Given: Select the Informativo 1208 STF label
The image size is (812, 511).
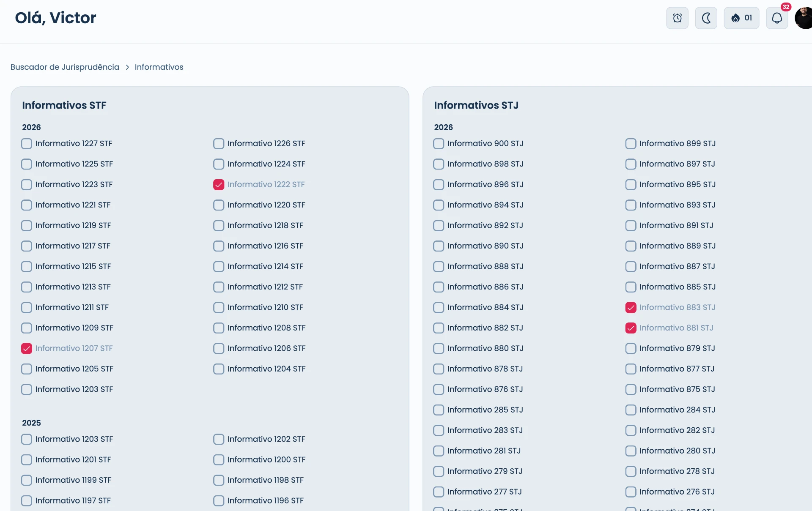Looking at the screenshot, I should coord(266,328).
